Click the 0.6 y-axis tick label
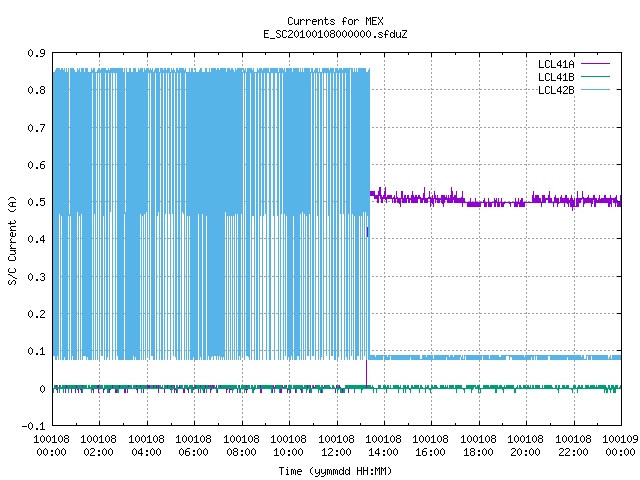 [37, 165]
